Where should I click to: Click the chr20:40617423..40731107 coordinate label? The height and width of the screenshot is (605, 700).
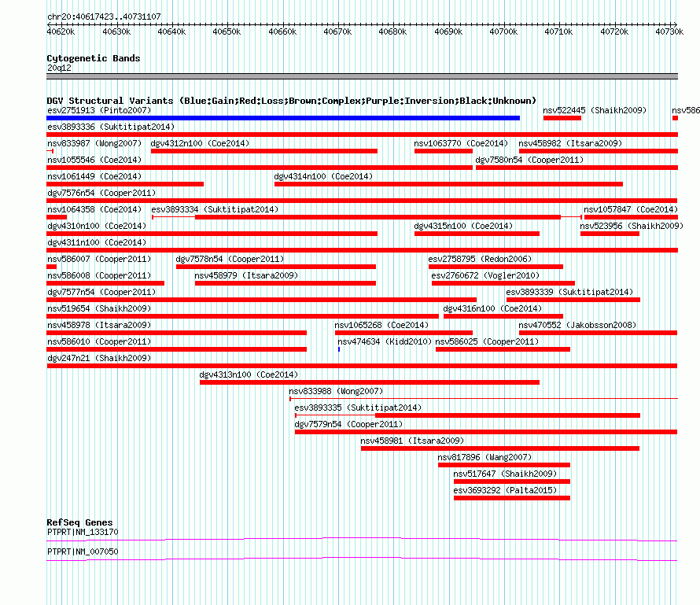click(x=104, y=17)
